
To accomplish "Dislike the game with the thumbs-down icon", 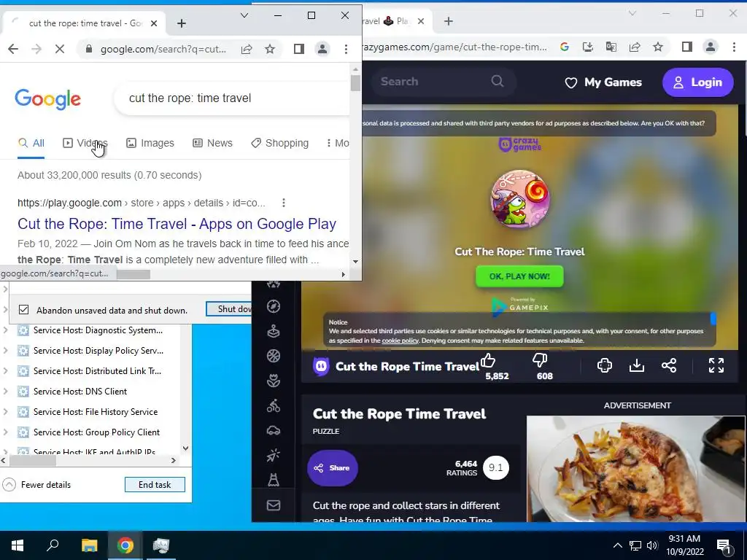I will [540, 360].
